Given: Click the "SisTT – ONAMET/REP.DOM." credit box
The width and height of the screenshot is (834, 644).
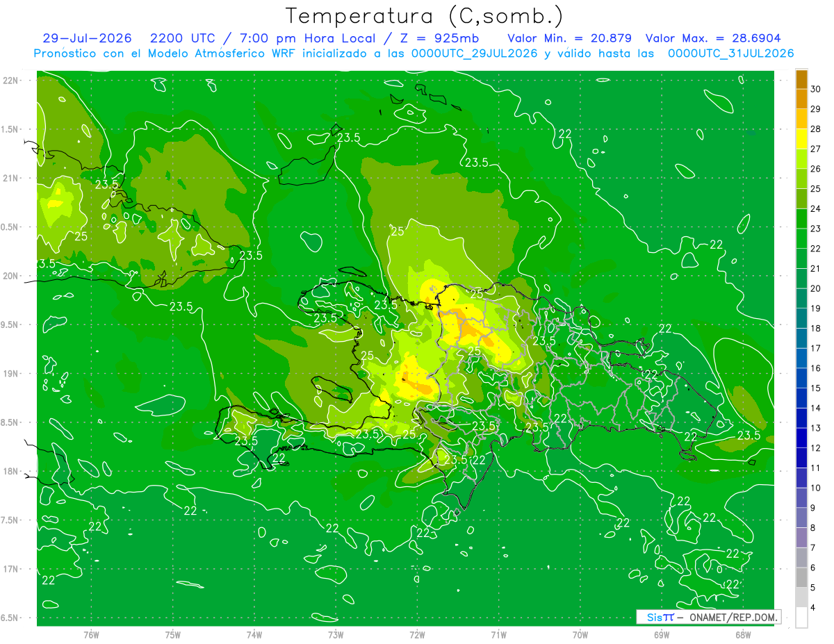Looking at the screenshot, I should (709, 617).
